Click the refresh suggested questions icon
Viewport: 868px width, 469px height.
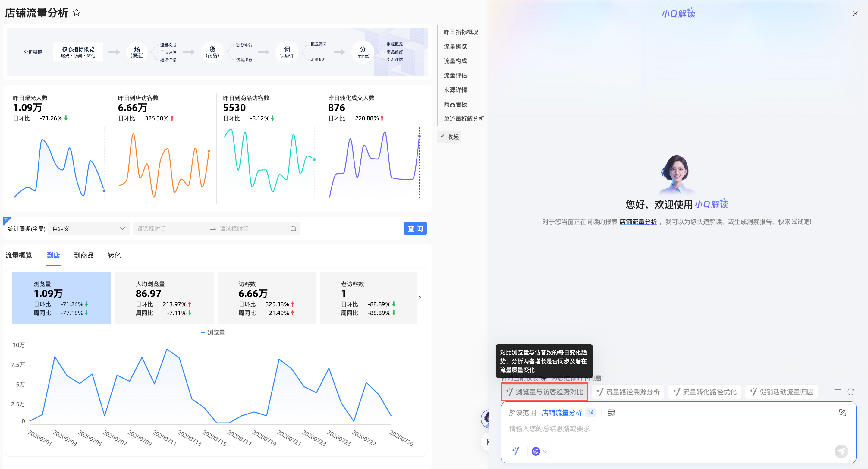(851, 392)
